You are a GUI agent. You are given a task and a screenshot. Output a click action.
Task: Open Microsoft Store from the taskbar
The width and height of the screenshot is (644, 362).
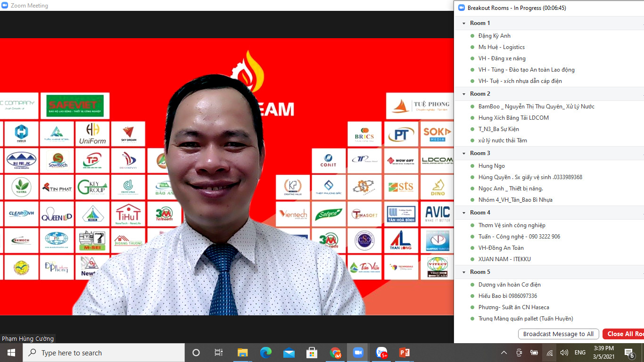pyautogui.click(x=312, y=353)
